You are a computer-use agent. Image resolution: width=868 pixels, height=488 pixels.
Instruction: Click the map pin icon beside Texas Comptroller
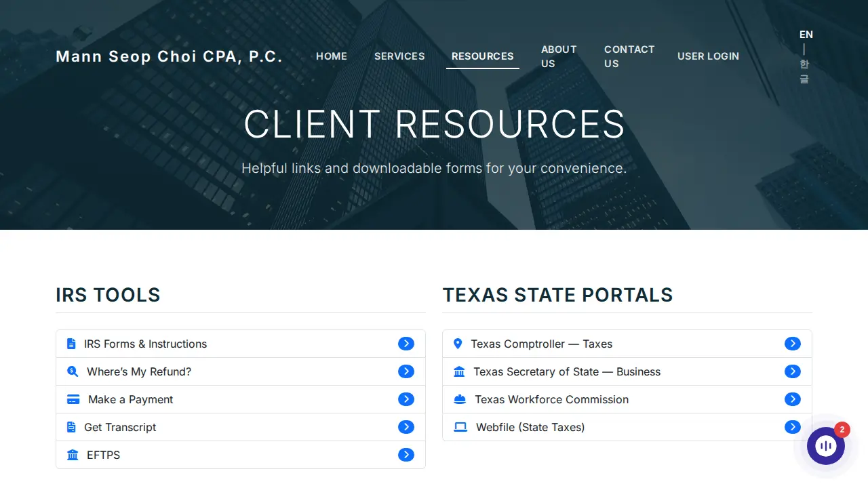tap(458, 344)
